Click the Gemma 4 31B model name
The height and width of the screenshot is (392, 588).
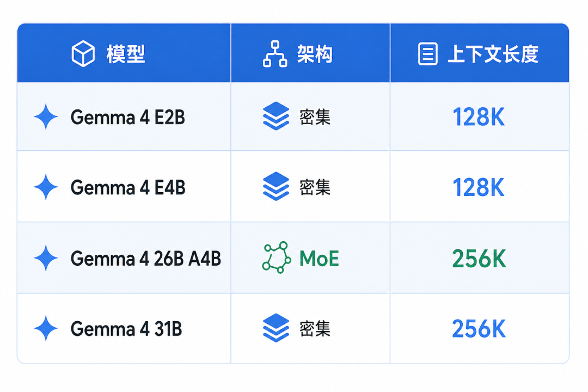coord(126,329)
